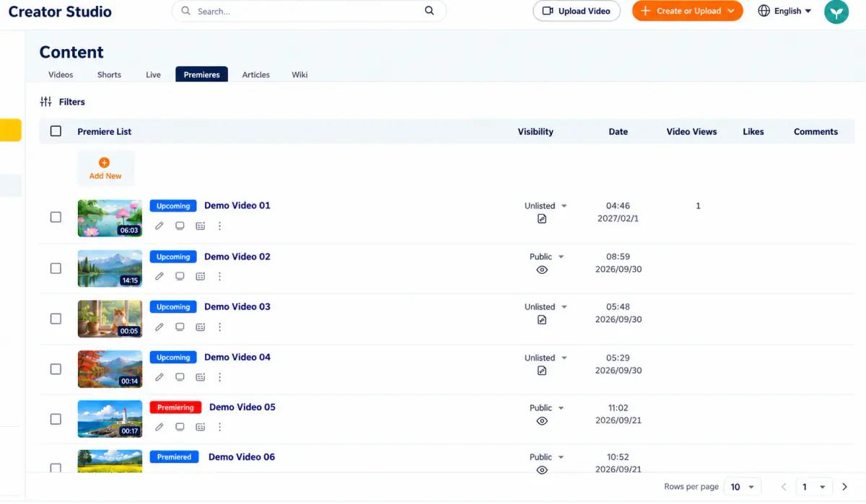Click the Upload Video button
Screen dimensions: 866x504
tap(577, 11)
